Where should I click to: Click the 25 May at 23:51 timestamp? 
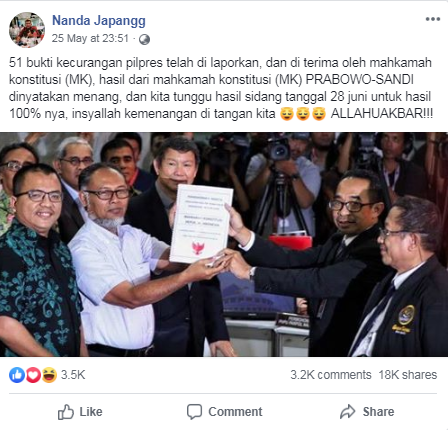point(90,38)
